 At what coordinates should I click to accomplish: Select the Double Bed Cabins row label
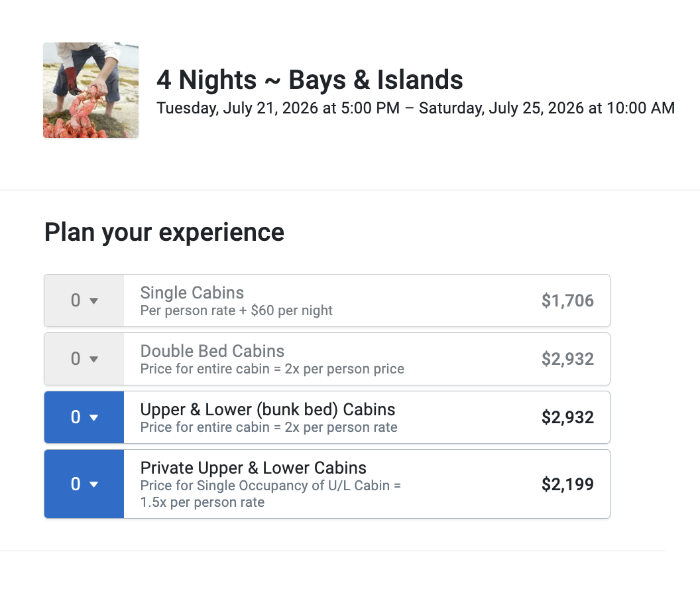tap(212, 351)
